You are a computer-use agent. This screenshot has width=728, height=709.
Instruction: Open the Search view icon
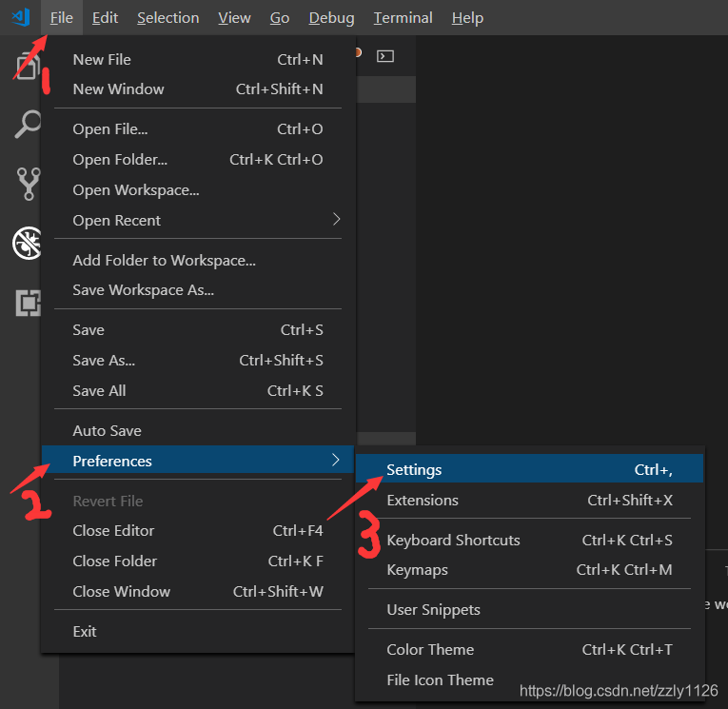[x=28, y=124]
